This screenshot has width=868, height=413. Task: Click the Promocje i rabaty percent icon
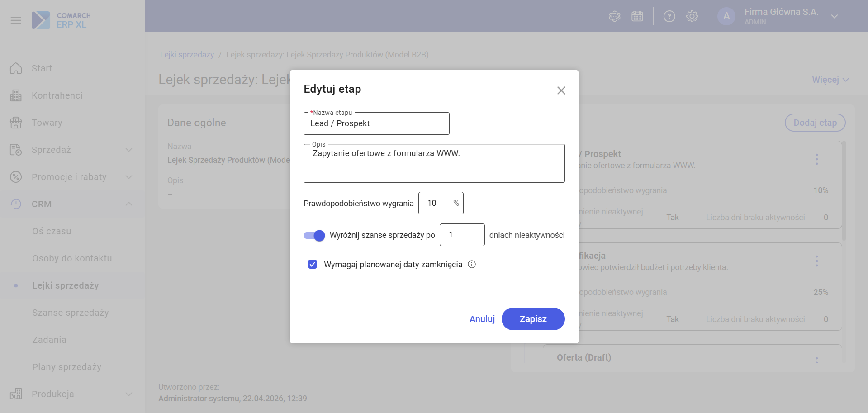16,177
